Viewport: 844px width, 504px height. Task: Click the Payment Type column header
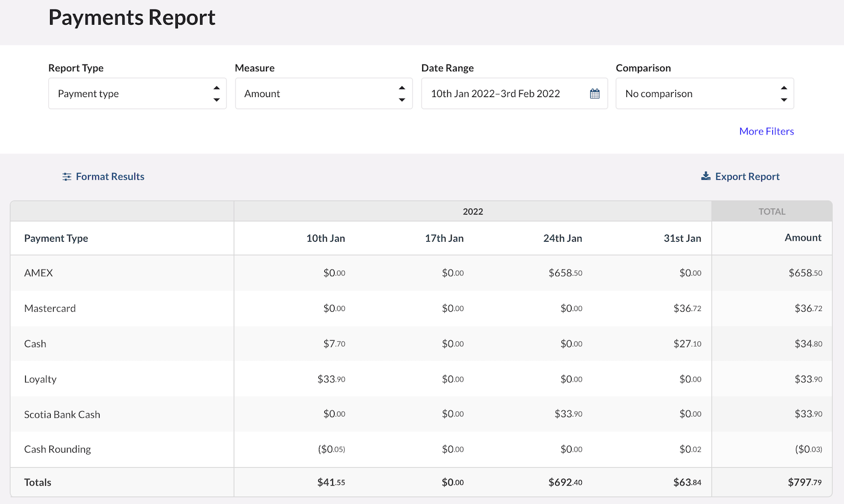click(56, 238)
